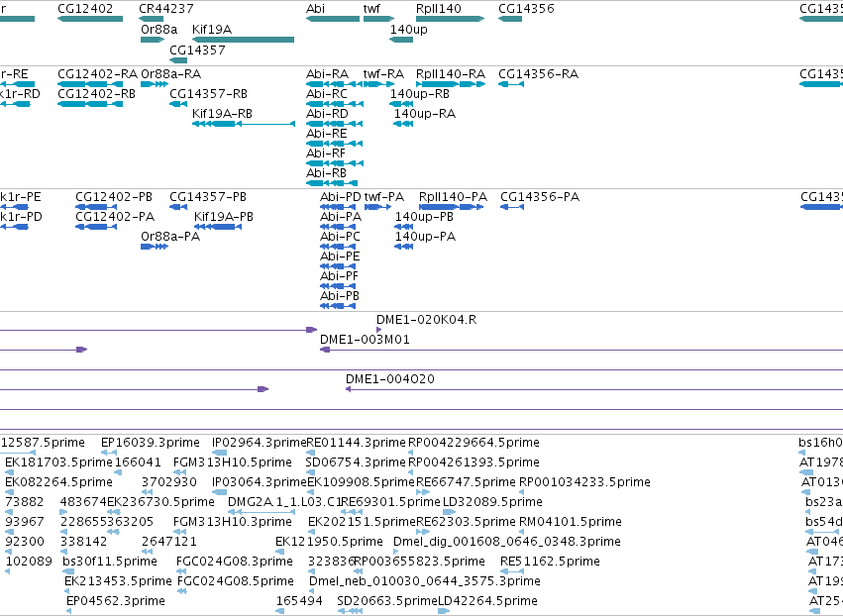
Task: Select the Kif19A gene bar
Action: (243, 40)
